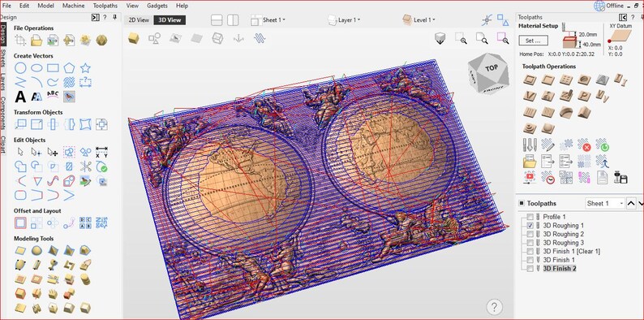
Task: Enable the 3D Roughing 2 toolpath checkbox
Action: [x=530, y=234]
